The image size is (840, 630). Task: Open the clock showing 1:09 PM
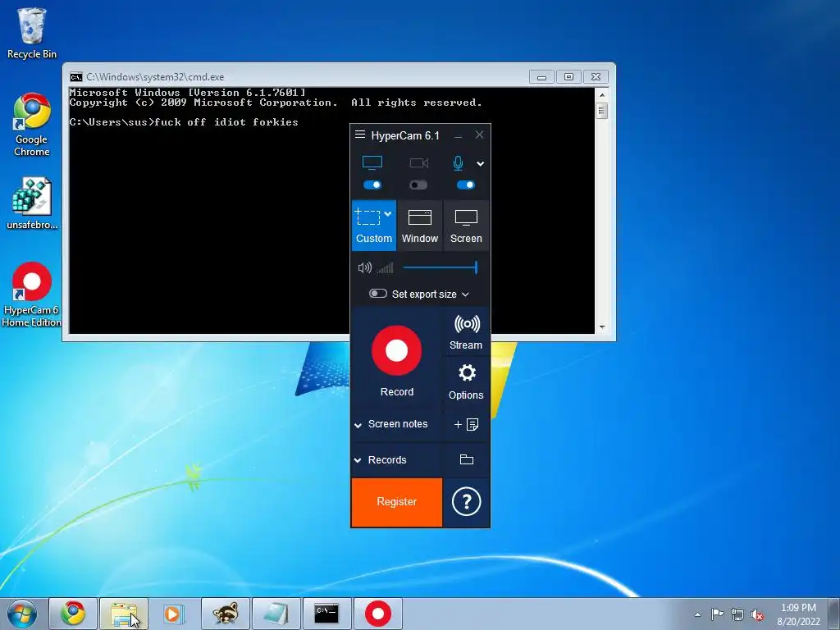tap(798, 614)
